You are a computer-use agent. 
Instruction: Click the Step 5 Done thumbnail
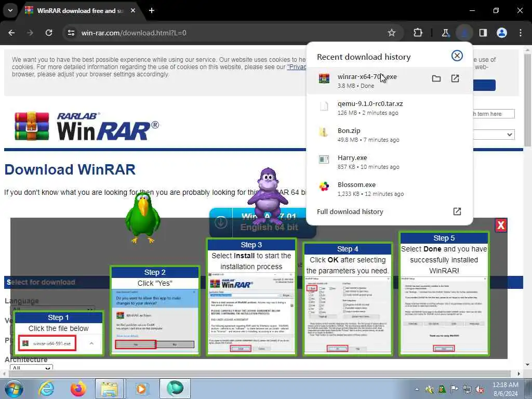point(444,294)
